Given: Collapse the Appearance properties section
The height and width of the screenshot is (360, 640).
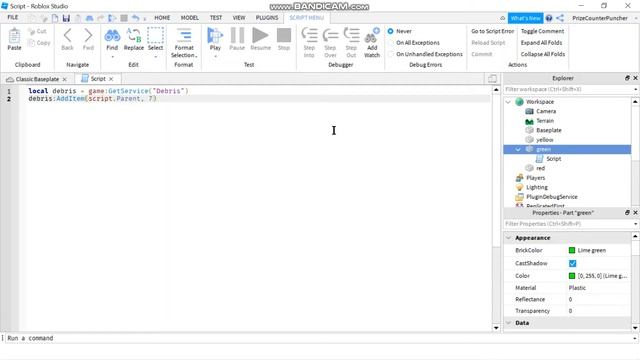Looking at the screenshot, I should click(509, 238).
